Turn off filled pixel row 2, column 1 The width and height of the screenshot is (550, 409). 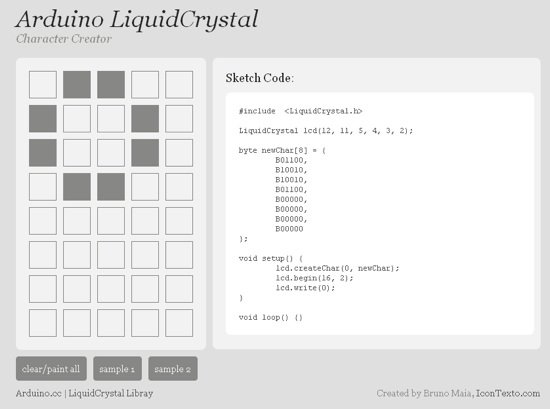point(43,119)
